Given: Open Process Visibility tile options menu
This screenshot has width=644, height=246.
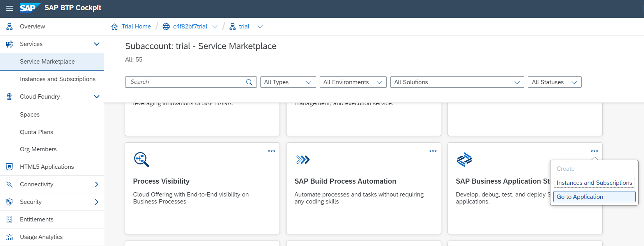Looking at the screenshot, I should 272,151.
